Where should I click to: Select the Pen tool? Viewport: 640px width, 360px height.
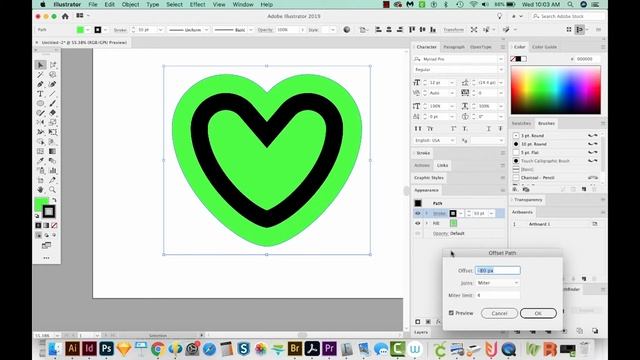[40, 84]
